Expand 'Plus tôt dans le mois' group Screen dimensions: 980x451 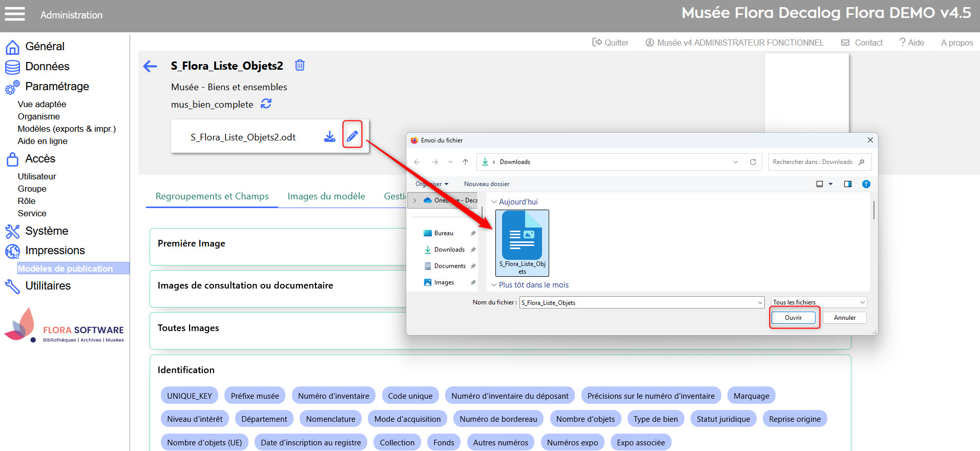pyautogui.click(x=494, y=285)
